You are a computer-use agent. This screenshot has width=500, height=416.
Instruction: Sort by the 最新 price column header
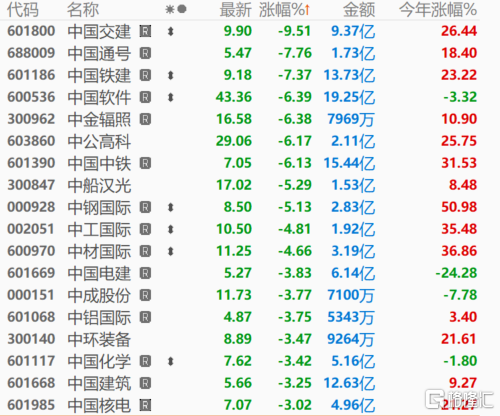point(235,10)
